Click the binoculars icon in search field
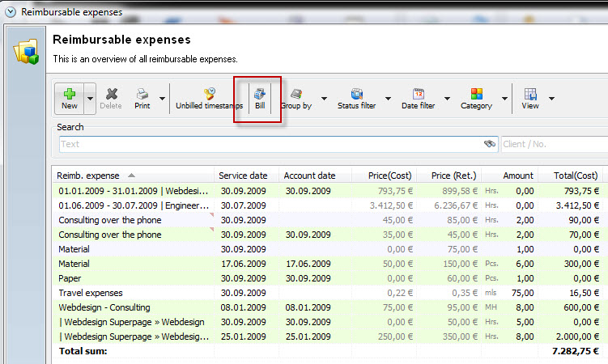 489,144
